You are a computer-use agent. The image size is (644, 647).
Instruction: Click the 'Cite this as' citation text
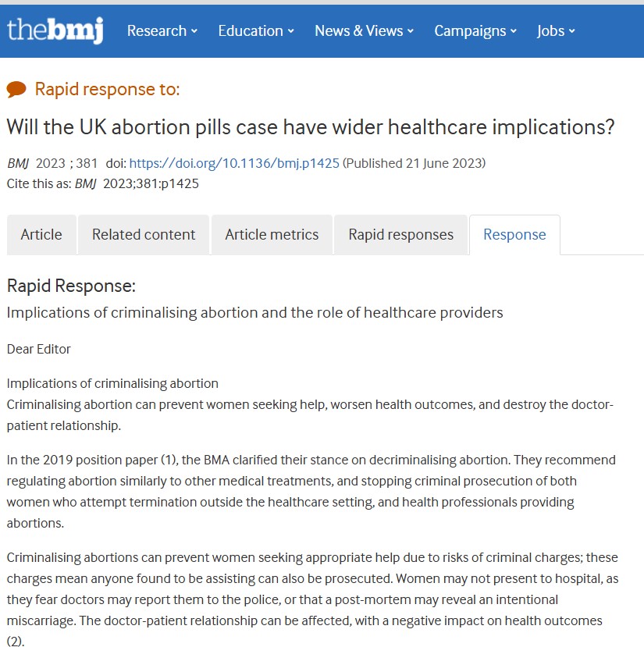103,183
